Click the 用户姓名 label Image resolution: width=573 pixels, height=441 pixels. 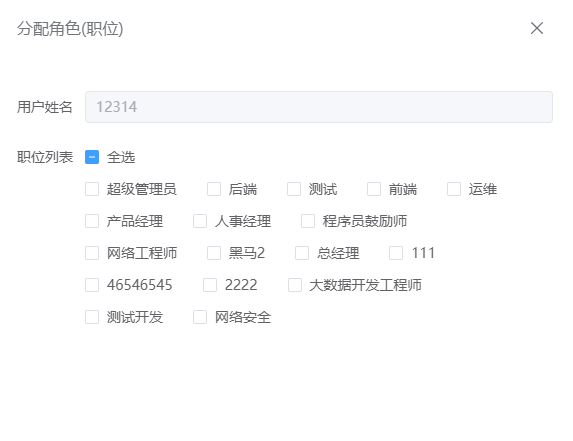(x=45, y=107)
